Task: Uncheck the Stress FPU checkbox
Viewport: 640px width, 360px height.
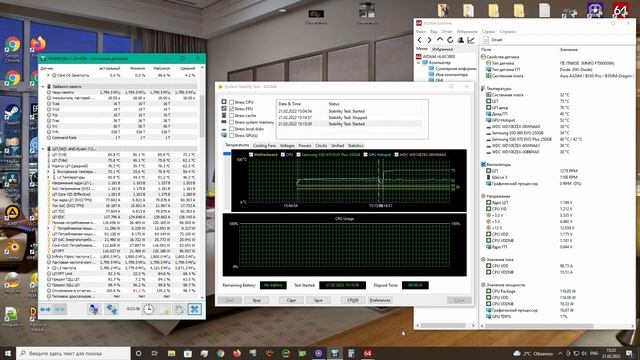Action: coord(231,109)
